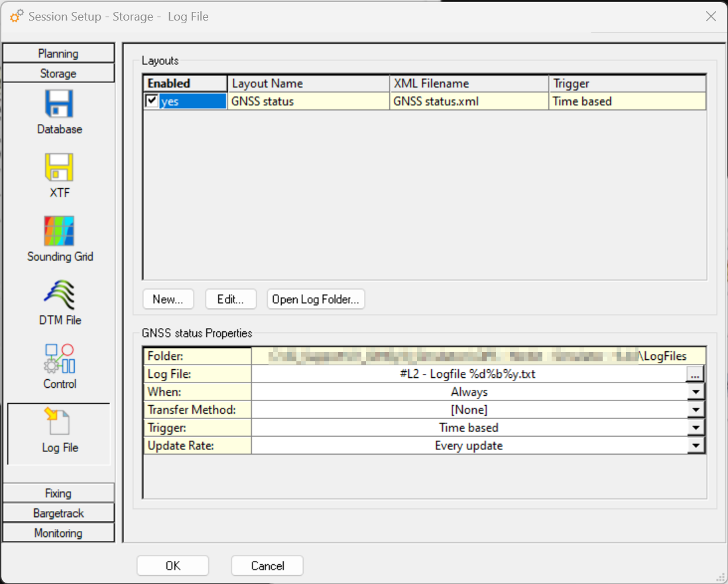Open the Monitoring section tab
This screenshot has height=584, width=728.
(x=58, y=533)
